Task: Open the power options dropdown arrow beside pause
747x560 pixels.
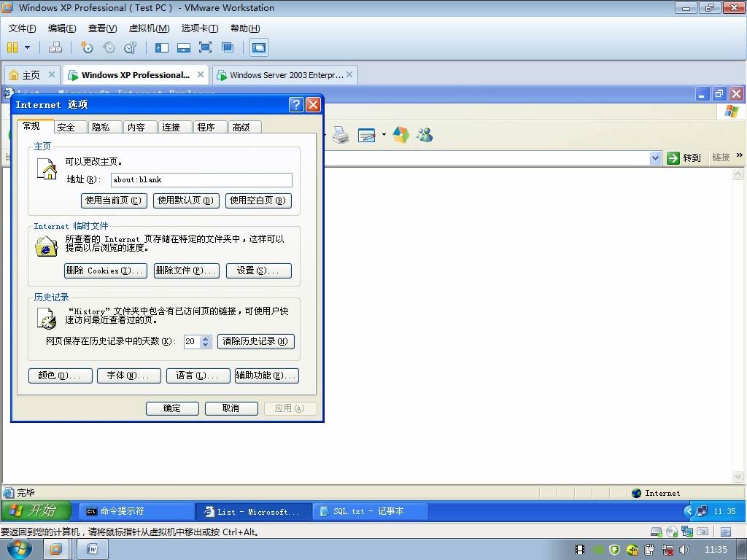Action: click(27, 47)
